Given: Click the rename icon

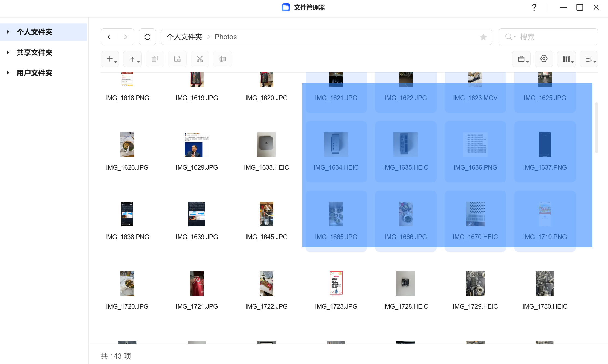Looking at the screenshot, I should tap(223, 59).
